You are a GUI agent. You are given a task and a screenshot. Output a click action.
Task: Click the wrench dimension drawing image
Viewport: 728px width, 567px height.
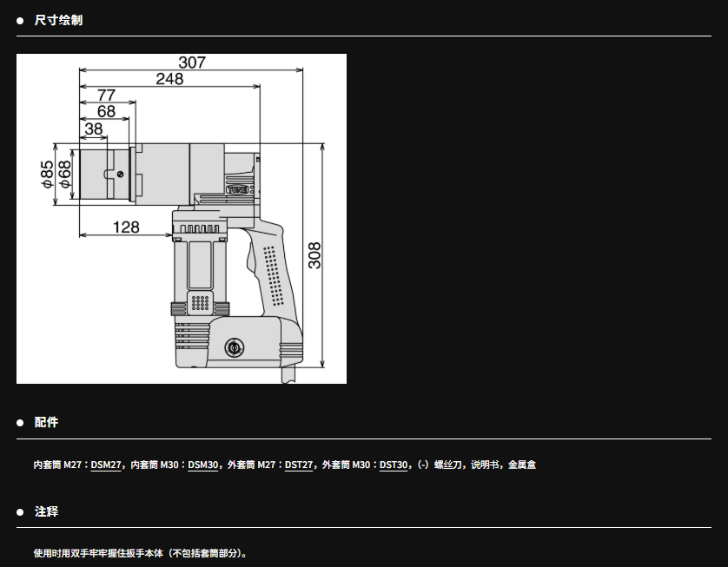(x=181, y=219)
